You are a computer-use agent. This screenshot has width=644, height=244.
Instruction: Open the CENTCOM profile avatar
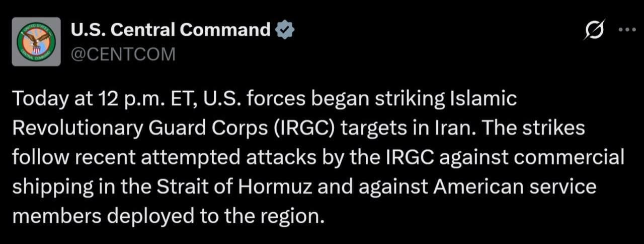tap(36, 41)
